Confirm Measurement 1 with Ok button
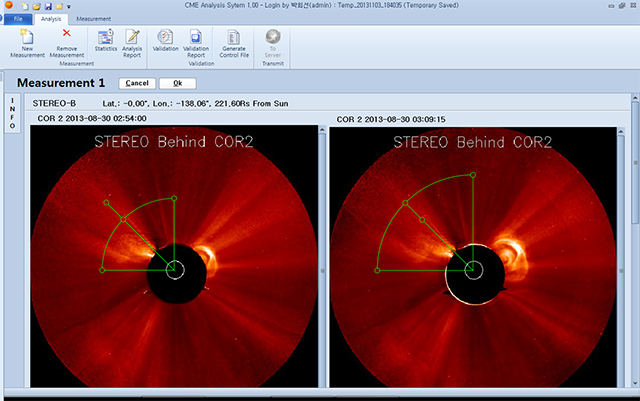The width and height of the screenshot is (640, 401). [x=178, y=83]
